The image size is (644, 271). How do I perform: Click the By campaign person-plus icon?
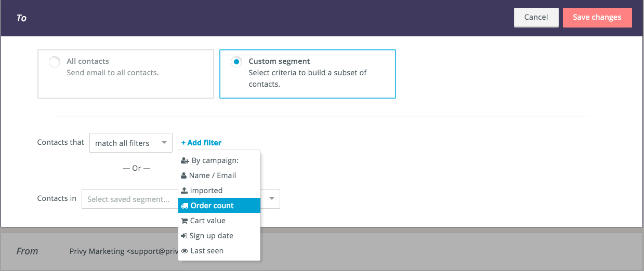[x=185, y=161]
